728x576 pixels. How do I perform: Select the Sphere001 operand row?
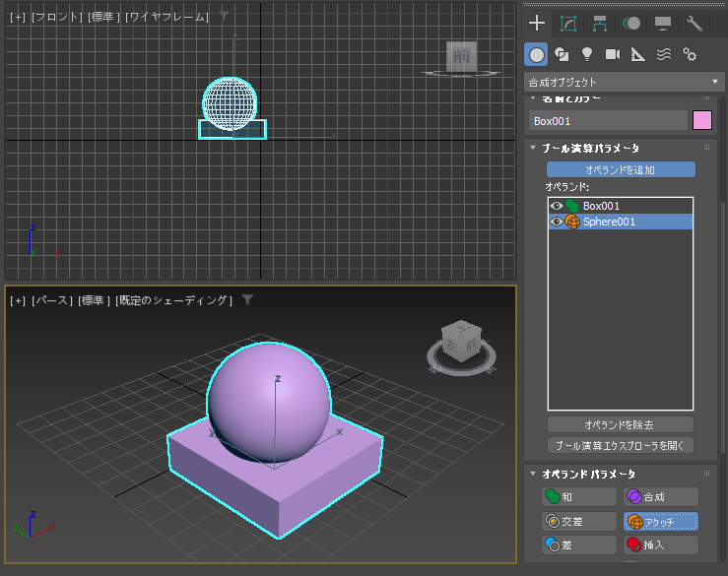tap(621, 222)
